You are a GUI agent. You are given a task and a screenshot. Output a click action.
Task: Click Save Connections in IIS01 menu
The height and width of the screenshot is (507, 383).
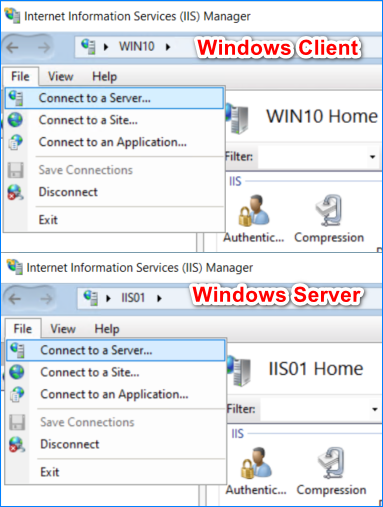click(x=116, y=422)
